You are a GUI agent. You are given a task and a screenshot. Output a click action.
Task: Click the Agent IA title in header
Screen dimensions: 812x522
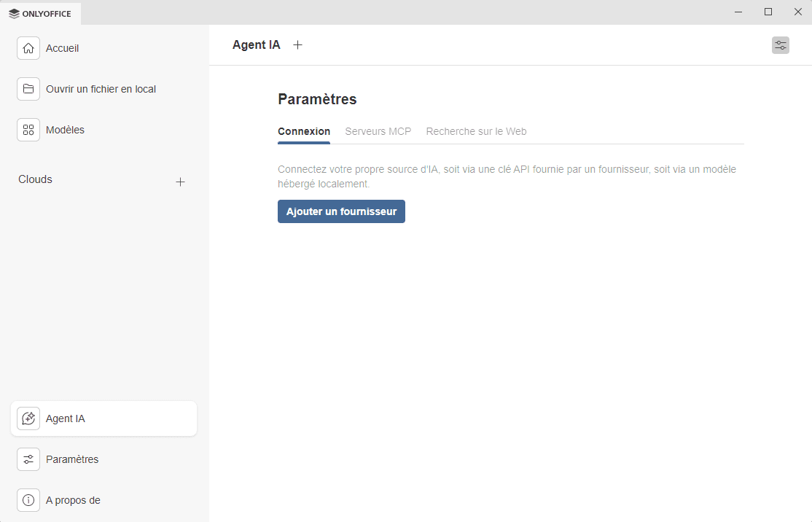tap(256, 45)
